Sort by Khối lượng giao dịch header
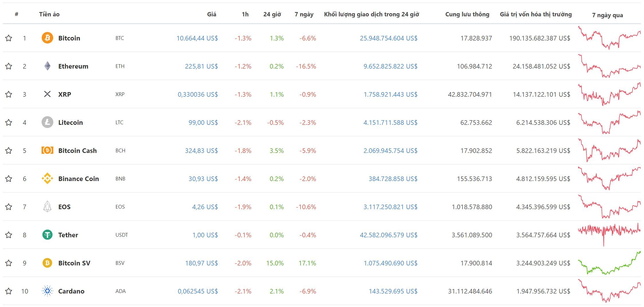 point(371,14)
